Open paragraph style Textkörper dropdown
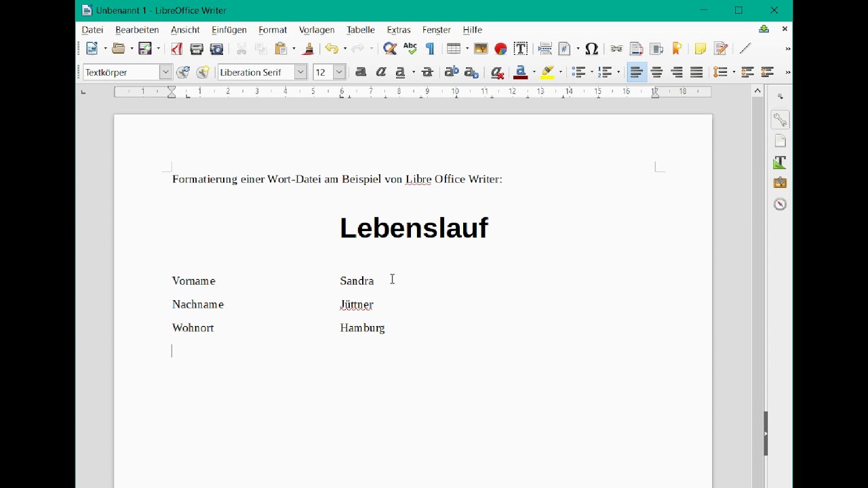The width and height of the screenshot is (868, 488). pyautogui.click(x=165, y=72)
